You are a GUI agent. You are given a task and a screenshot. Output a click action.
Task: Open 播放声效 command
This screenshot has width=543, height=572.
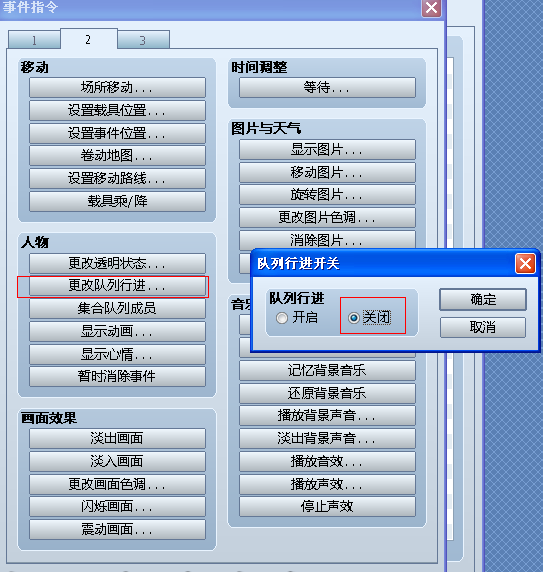coord(327,484)
